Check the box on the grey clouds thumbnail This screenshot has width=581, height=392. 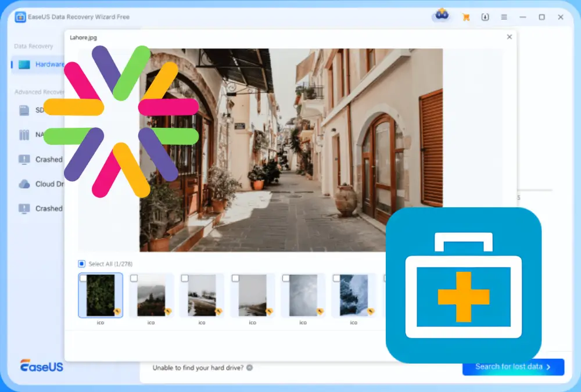click(x=286, y=278)
